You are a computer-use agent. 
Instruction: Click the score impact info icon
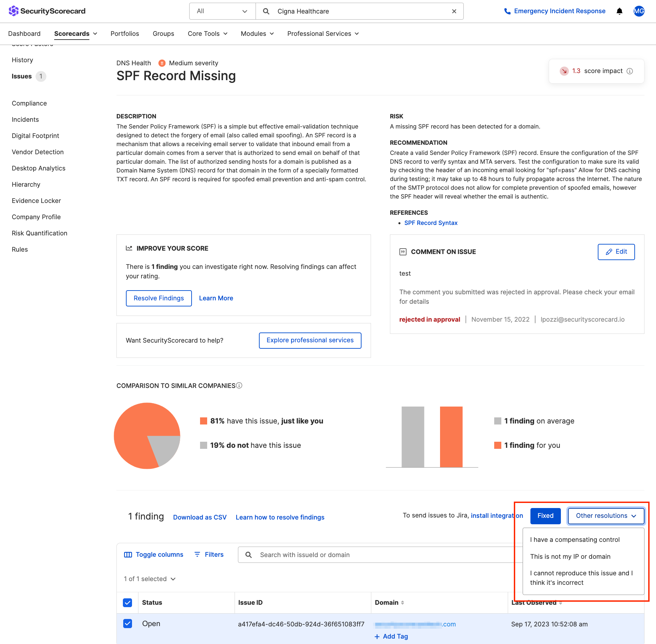(630, 71)
